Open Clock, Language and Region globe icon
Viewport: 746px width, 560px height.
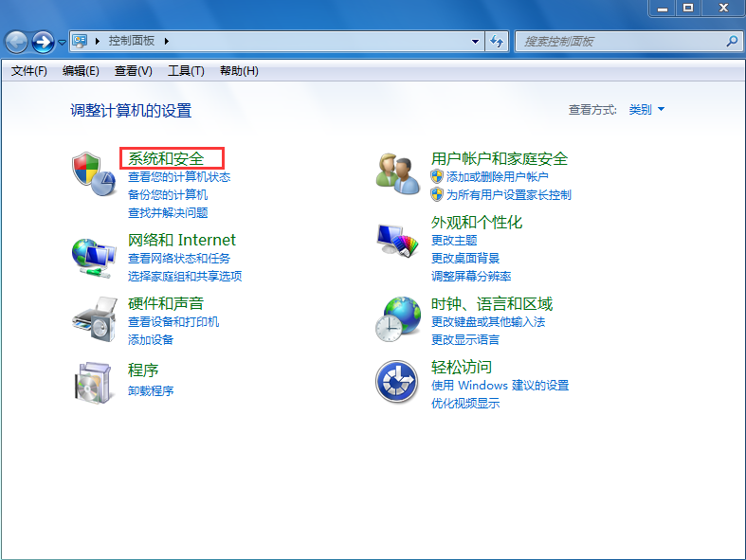tap(398, 319)
